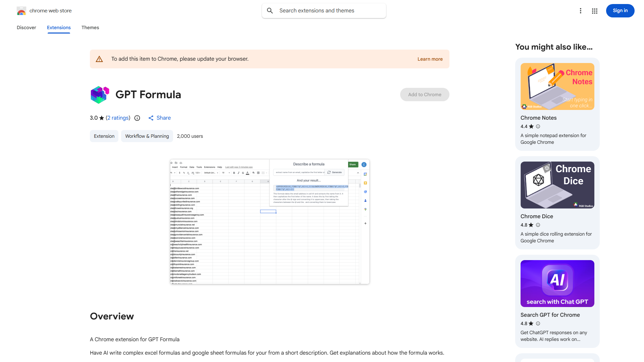Click the info icon next to Search GPT rating
Screen dimensions: 644x362
click(x=538, y=323)
